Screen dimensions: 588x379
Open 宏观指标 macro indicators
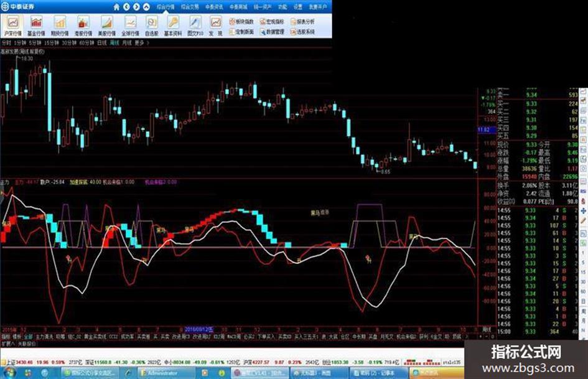click(273, 22)
